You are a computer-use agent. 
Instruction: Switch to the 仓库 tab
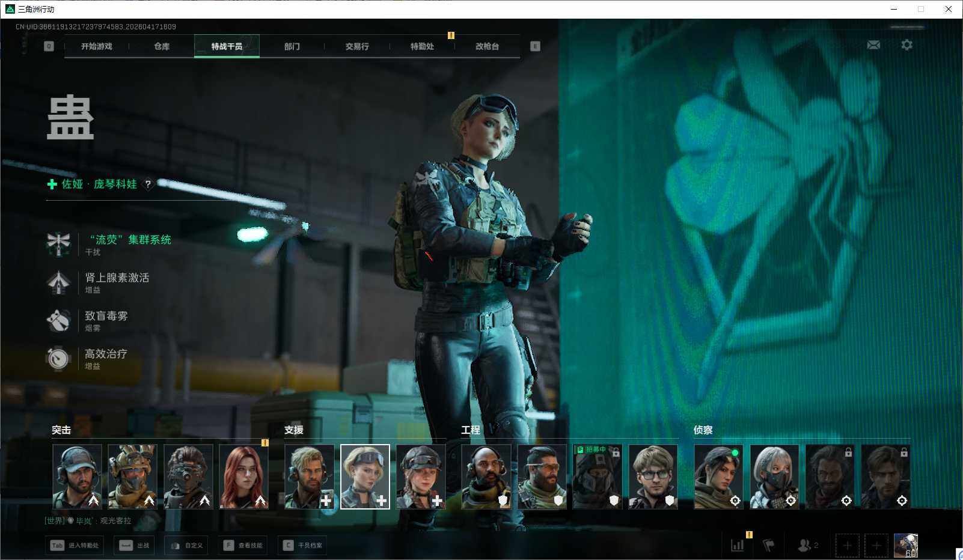click(162, 46)
